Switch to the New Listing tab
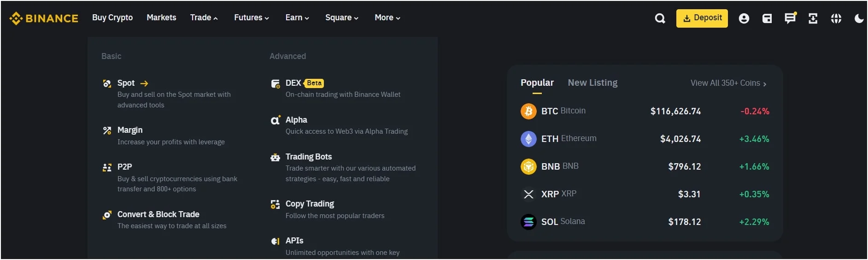The height and width of the screenshot is (260, 868). pos(592,83)
